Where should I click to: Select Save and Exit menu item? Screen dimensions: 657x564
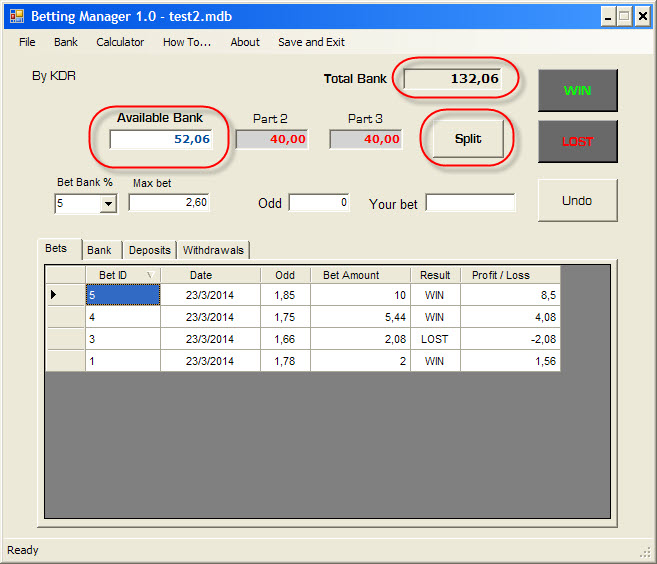(x=311, y=42)
